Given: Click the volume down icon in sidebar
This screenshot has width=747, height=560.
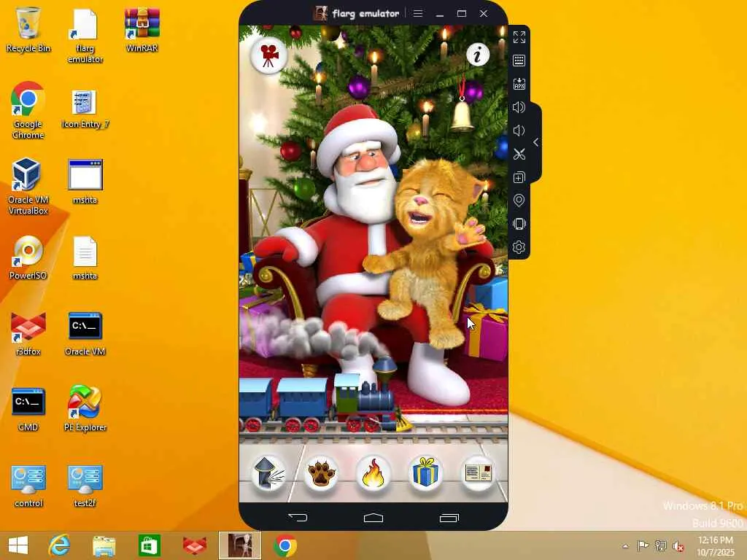Looking at the screenshot, I should (519, 131).
